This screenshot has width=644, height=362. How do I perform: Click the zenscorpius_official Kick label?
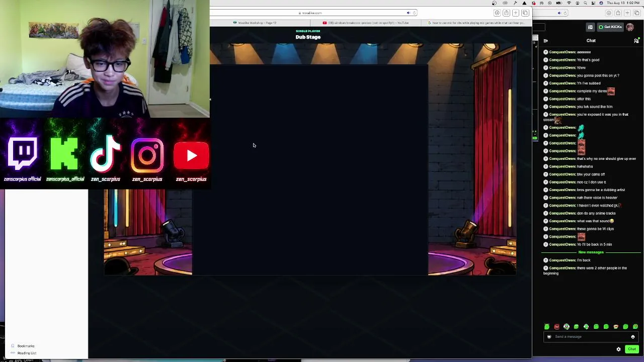click(x=65, y=179)
